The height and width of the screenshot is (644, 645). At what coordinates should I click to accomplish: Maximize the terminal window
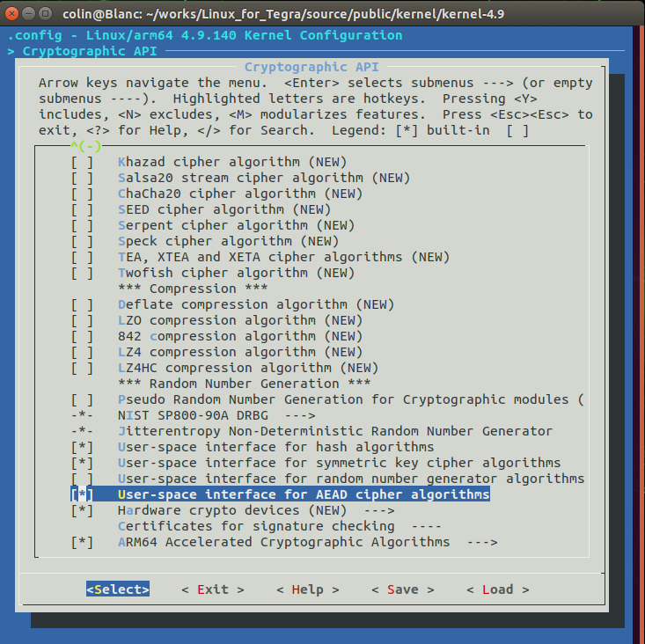45,14
